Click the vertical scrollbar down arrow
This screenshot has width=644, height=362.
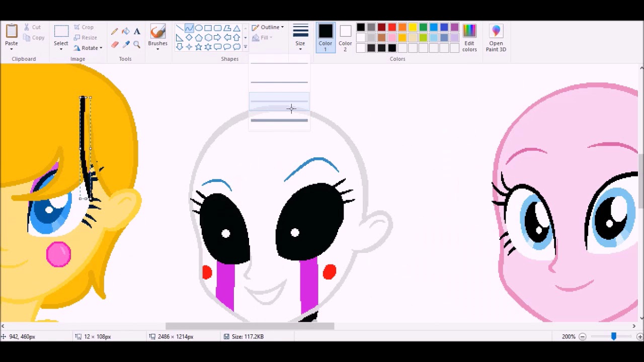pos(641,318)
